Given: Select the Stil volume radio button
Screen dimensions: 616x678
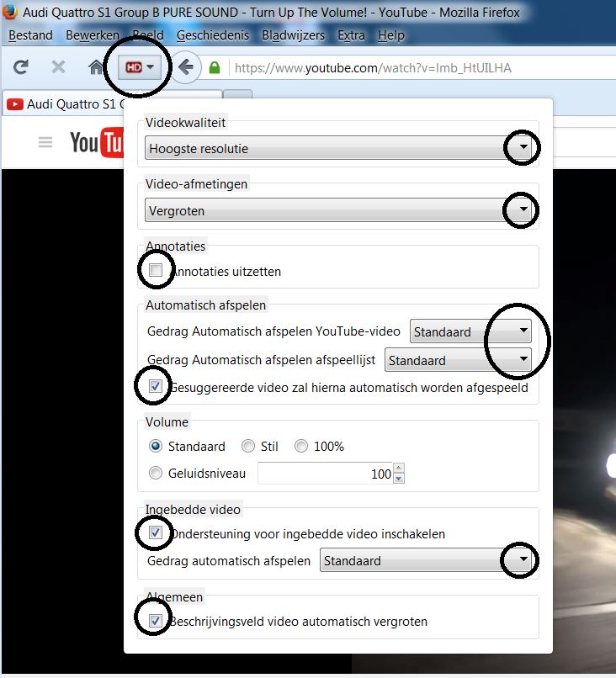Looking at the screenshot, I should point(248,446).
